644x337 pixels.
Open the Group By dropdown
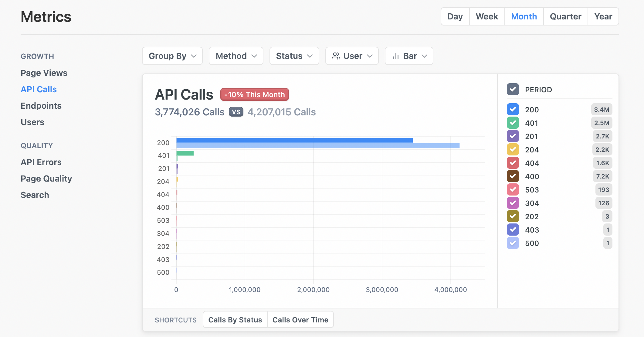click(172, 56)
